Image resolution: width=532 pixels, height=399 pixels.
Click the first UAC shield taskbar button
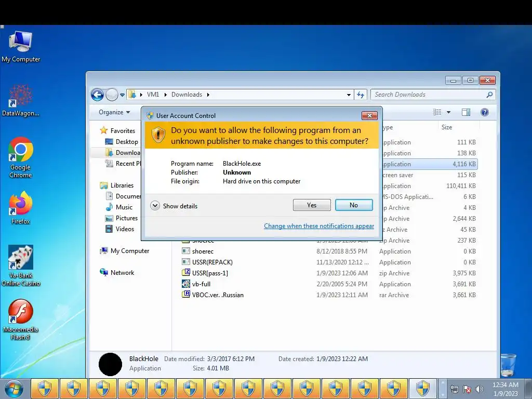pyautogui.click(x=45, y=389)
